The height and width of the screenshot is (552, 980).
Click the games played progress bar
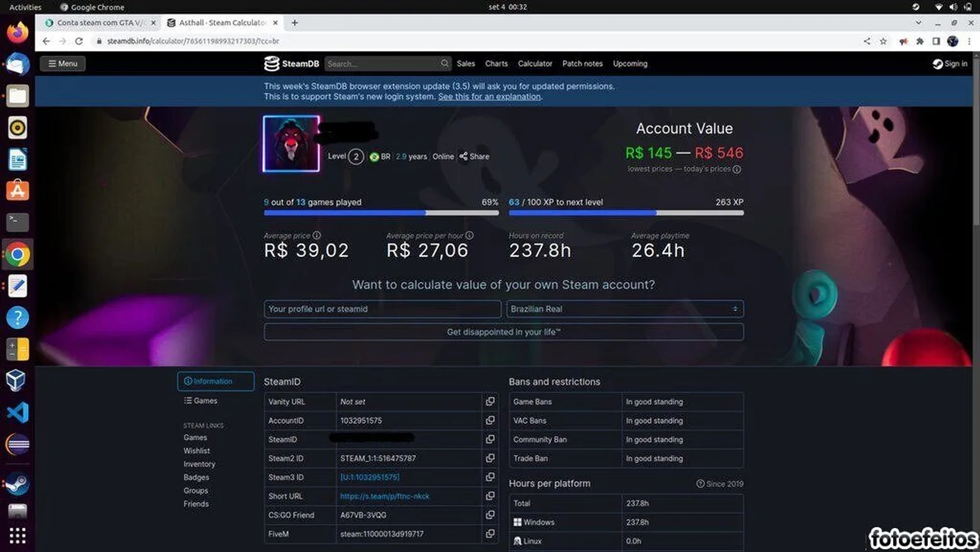pos(381,213)
